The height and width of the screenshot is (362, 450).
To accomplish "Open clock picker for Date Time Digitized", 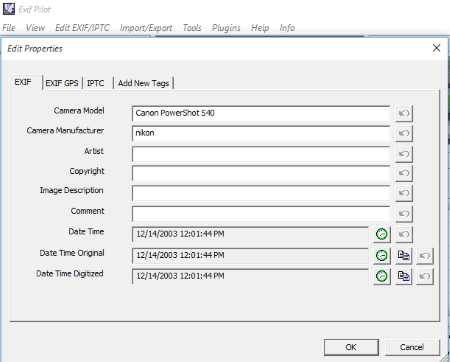I will click(x=382, y=276).
